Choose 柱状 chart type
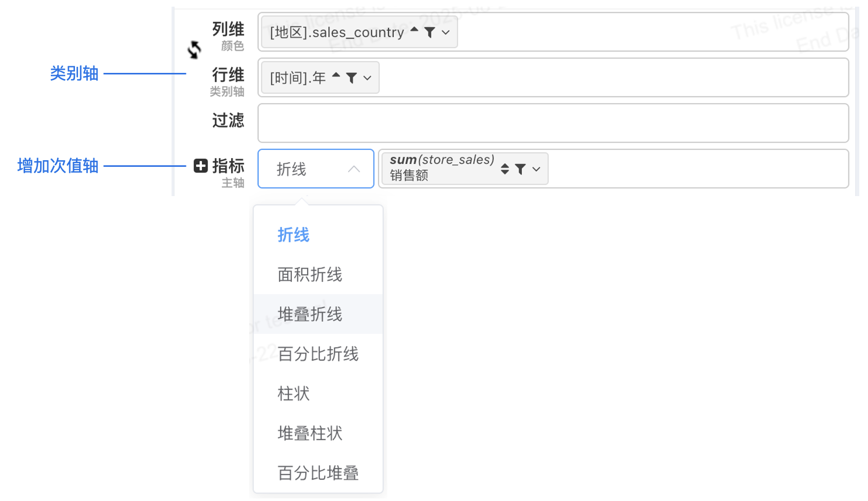Screen dimensions: 868x501 coord(293,394)
